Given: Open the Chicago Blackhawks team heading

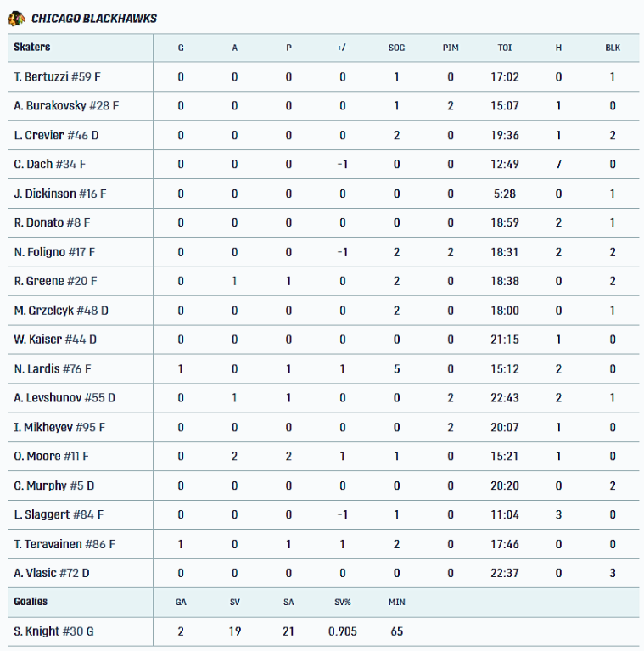Looking at the screenshot, I should pyautogui.click(x=94, y=18).
